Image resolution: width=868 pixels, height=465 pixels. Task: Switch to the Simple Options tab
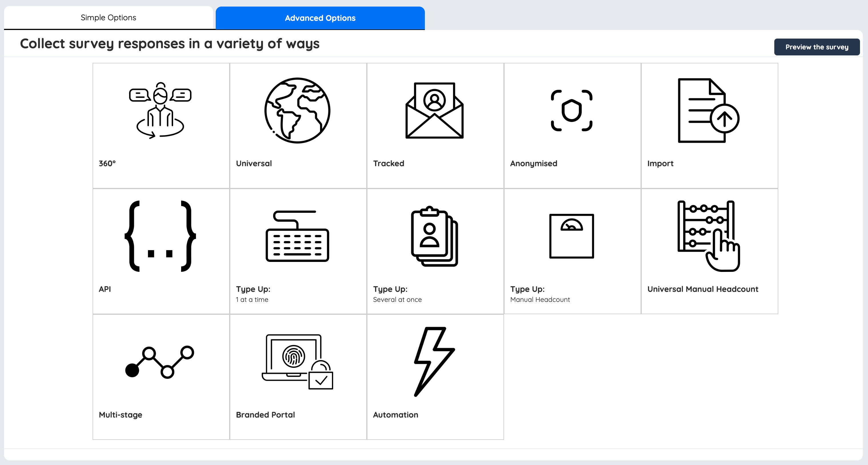click(109, 17)
